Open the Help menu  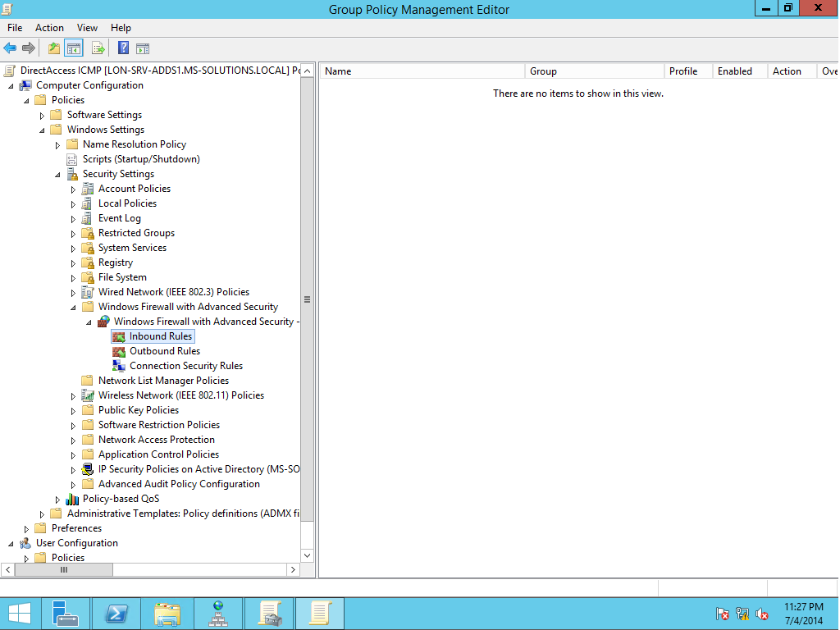pyautogui.click(x=121, y=28)
